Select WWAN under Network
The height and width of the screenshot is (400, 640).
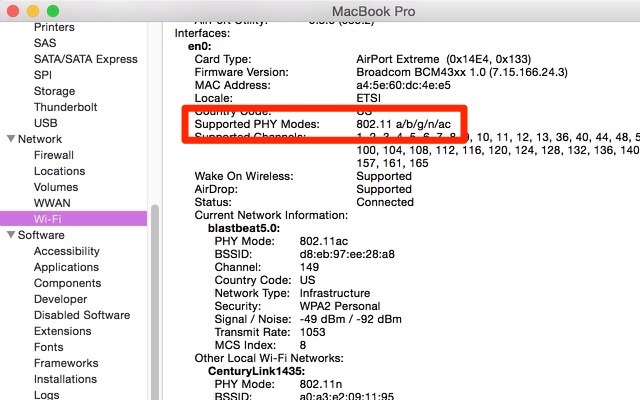(52, 203)
